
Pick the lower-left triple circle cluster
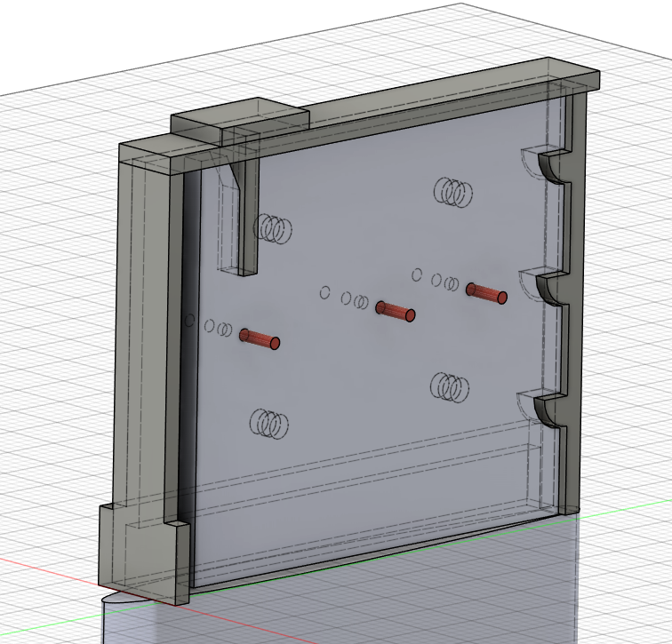268,423
